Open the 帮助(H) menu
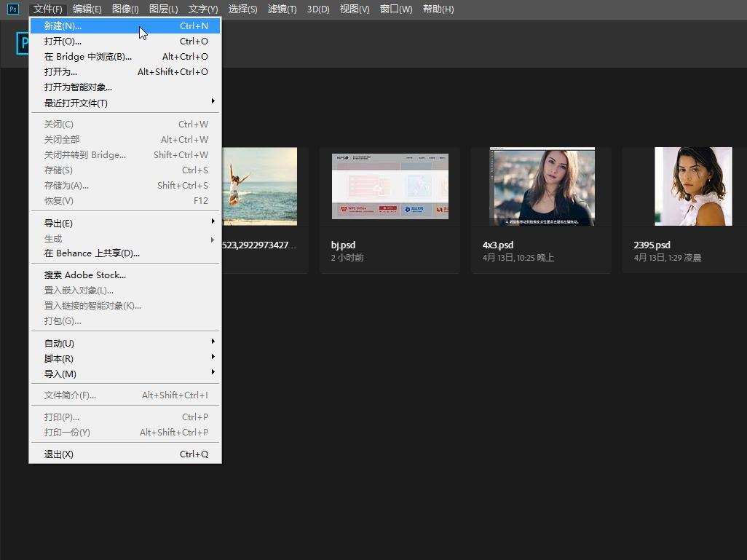Screen dimensions: 747x560 pyautogui.click(x=438, y=9)
